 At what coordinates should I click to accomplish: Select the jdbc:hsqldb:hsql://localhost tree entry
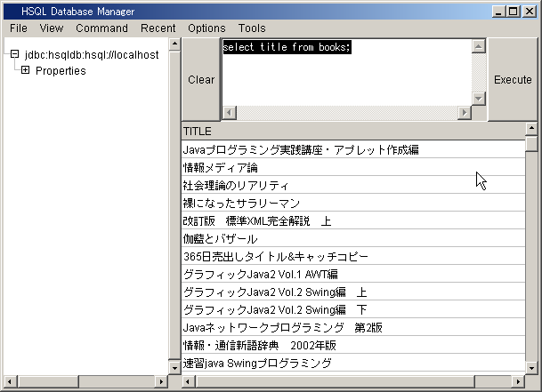pos(92,54)
